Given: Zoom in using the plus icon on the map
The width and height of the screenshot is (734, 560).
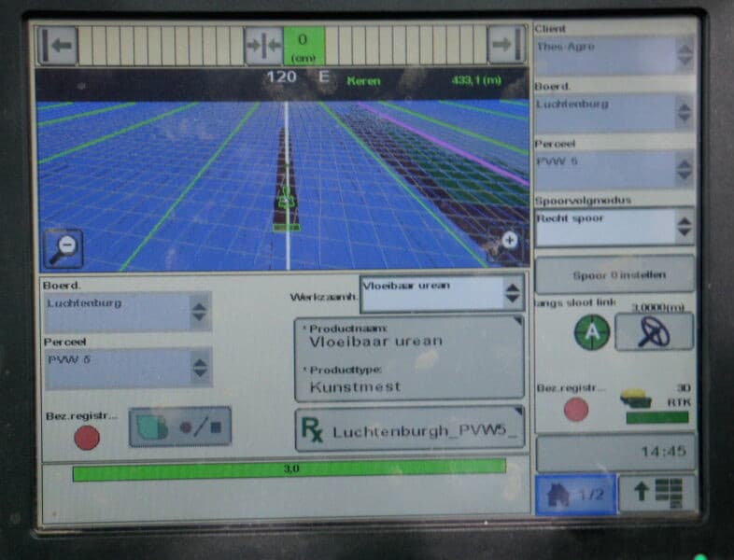Looking at the screenshot, I should click(509, 241).
